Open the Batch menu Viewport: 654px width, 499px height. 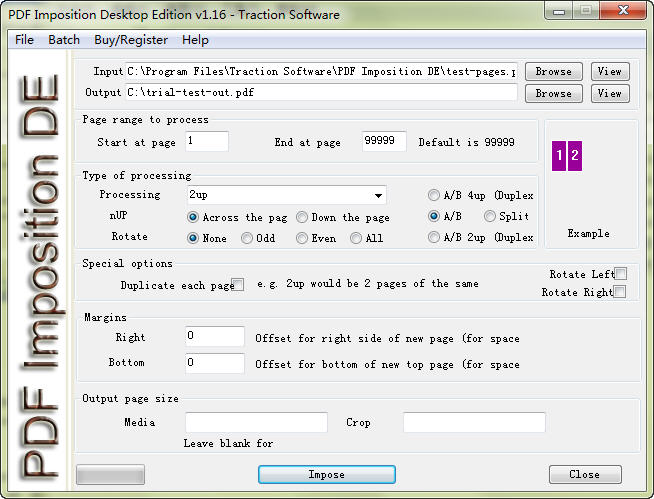64,40
